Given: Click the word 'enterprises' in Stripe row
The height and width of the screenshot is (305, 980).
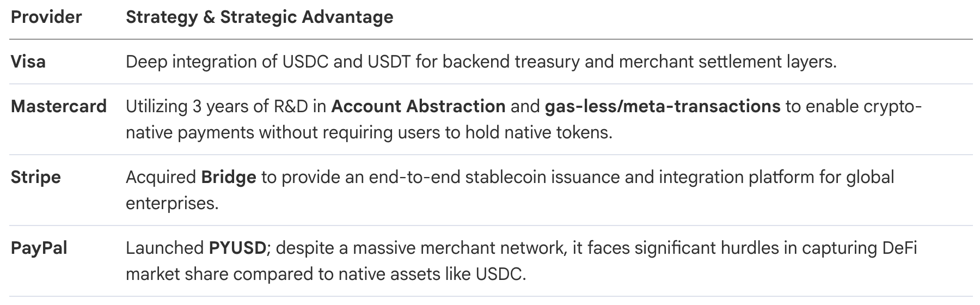Looking at the screenshot, I should (x=171, y=204).
